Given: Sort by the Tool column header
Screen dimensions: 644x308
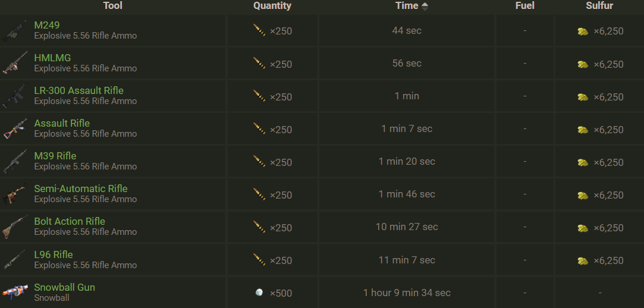Looking at the screenshot, I should tap(112, 6).
